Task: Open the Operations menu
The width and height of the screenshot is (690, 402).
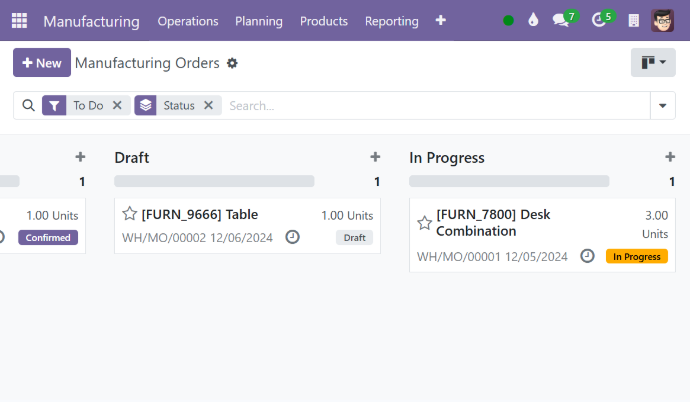Action: click(x=187, y=21)
